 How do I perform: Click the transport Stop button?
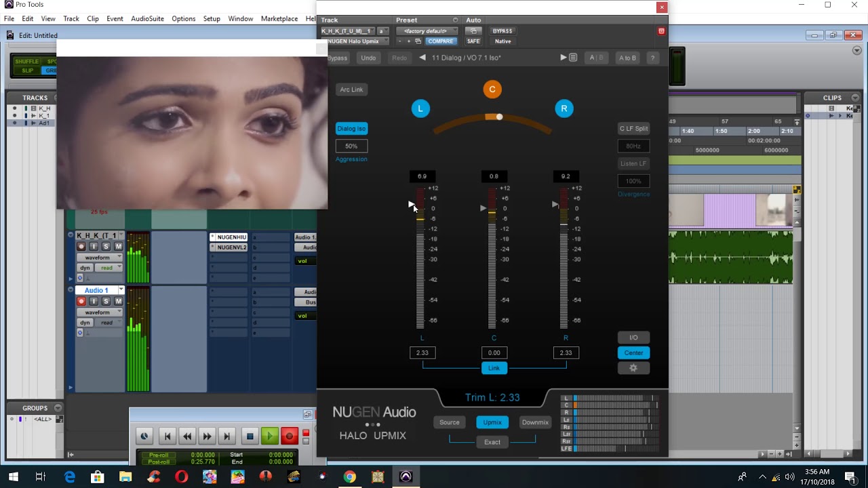pos(250,436)
